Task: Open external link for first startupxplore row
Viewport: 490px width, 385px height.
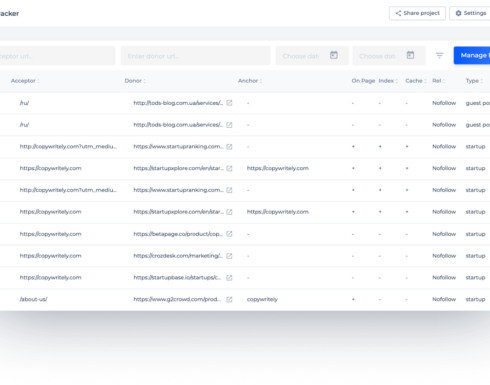Action: coord(229,168)
